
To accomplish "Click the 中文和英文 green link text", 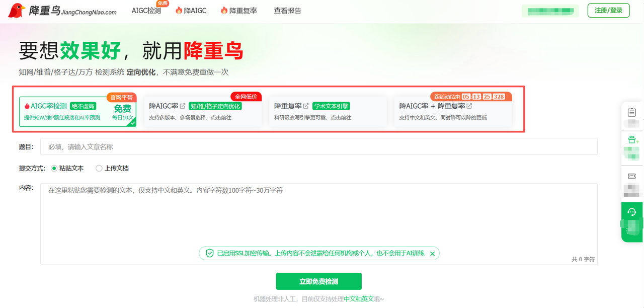I will coord(359,298).
